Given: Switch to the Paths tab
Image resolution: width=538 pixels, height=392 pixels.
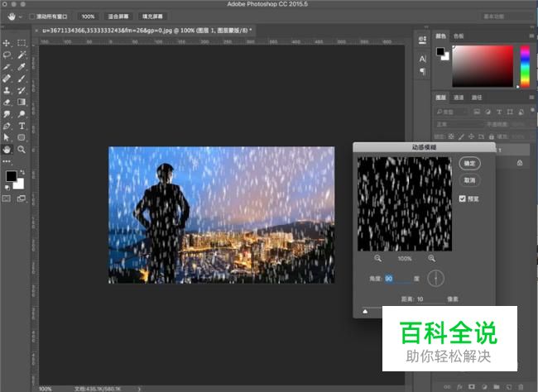Looking at the screenshot, I should (x=477, y=98).
